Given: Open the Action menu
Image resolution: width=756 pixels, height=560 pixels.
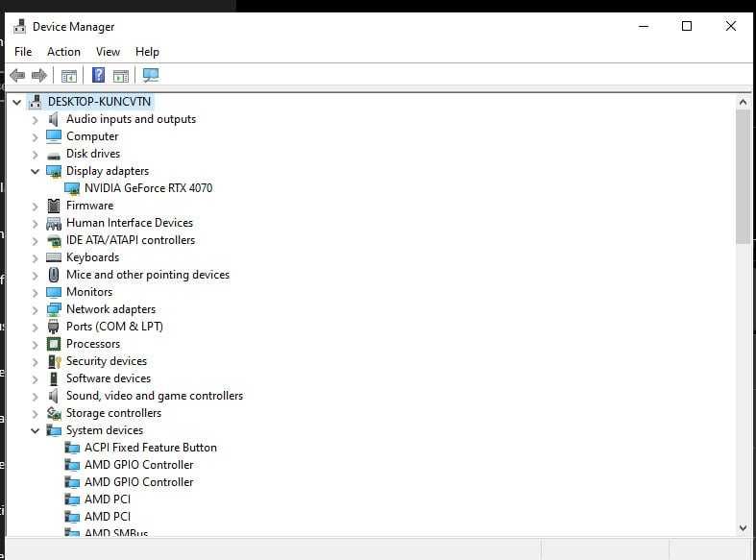Looking at the screenshot, I should tap(63, 52).
